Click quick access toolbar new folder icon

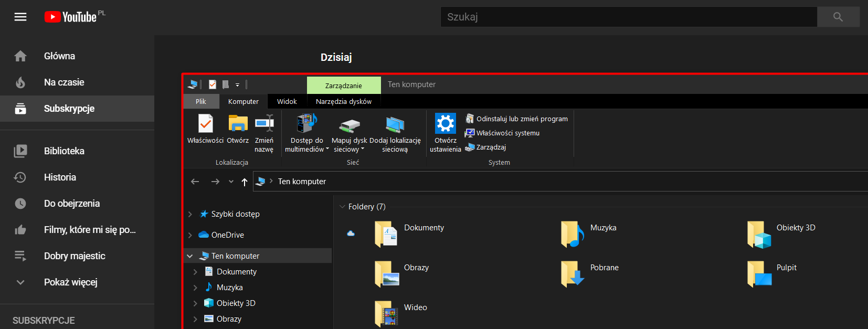pos(226,84)
